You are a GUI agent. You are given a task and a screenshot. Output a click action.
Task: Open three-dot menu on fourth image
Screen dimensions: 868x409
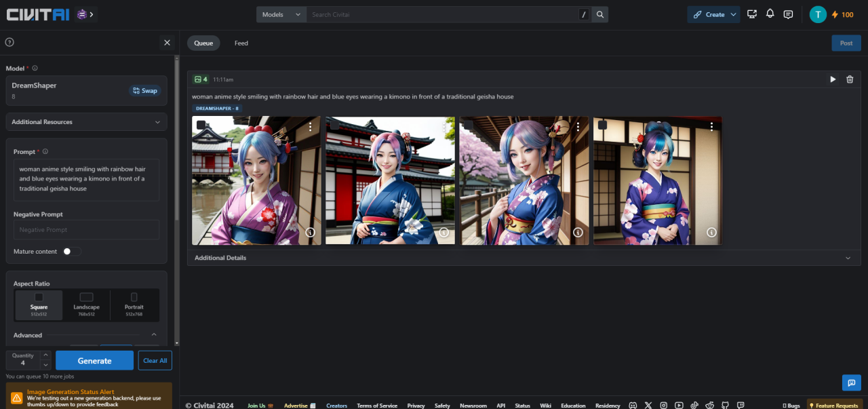711,126
